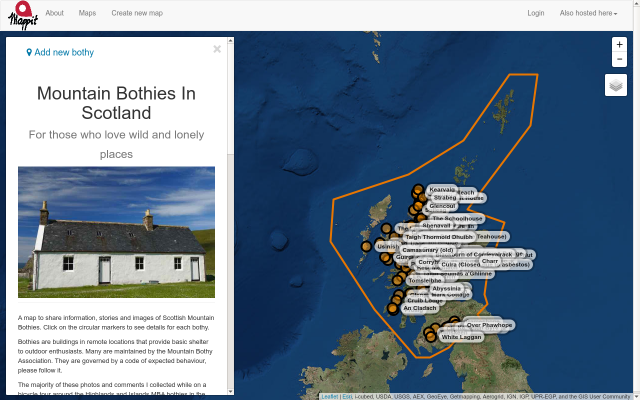Screen dimensions: 640x400
Task: Select Create new map
Action: tap(137, 13)
